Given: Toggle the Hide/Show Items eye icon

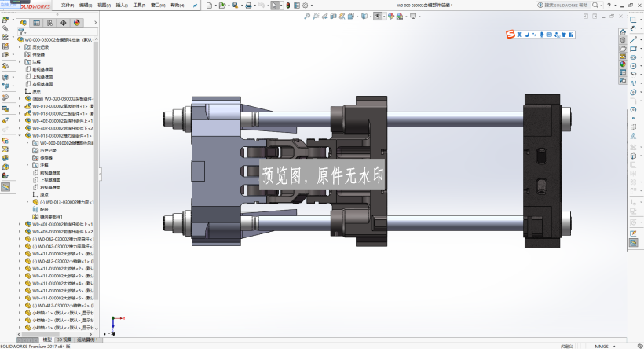Looking at the screenshot, I should click(377, 16).
